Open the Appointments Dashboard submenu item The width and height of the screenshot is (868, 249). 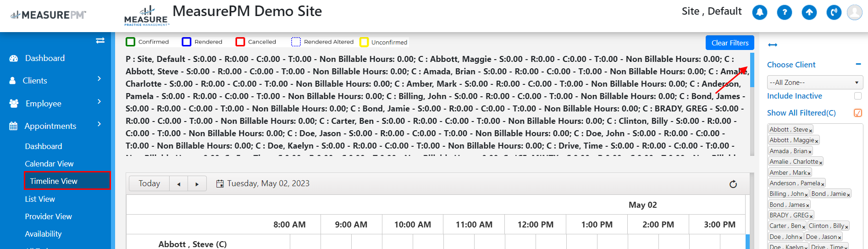tap(44, 146)
